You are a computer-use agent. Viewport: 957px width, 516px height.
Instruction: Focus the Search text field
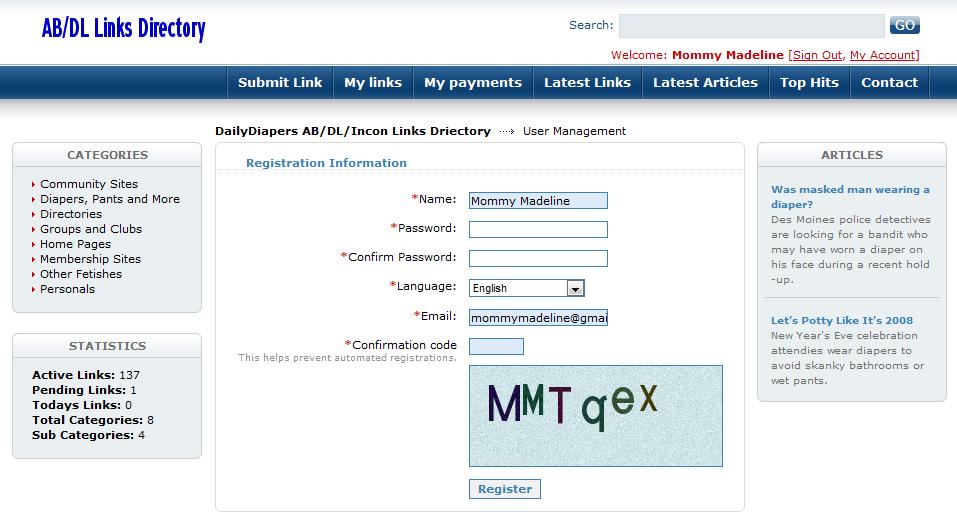coord(751,26)
